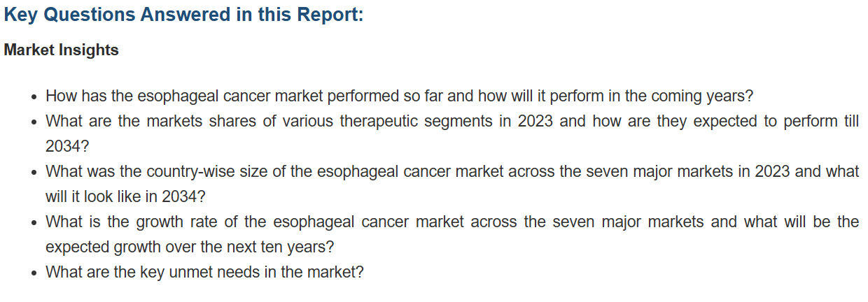868x302 pixels.
Task: Click the 'Market Insights' subheading
Action: [61, 50]
